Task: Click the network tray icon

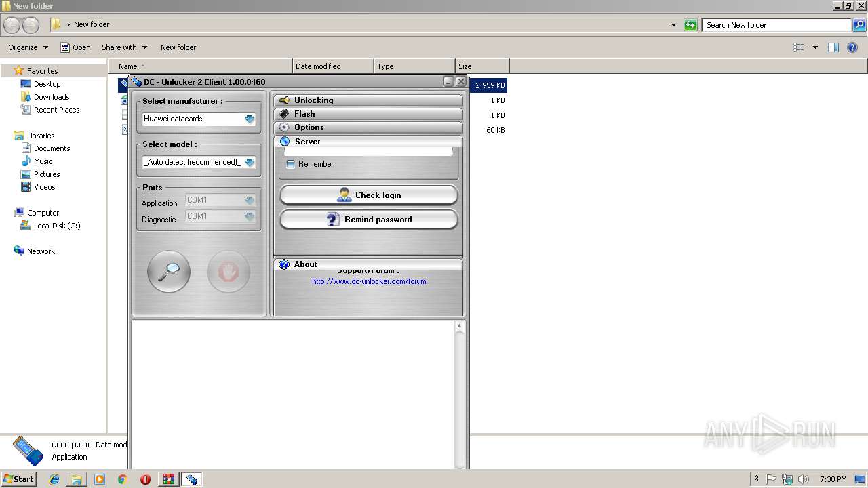Action: 787,479
